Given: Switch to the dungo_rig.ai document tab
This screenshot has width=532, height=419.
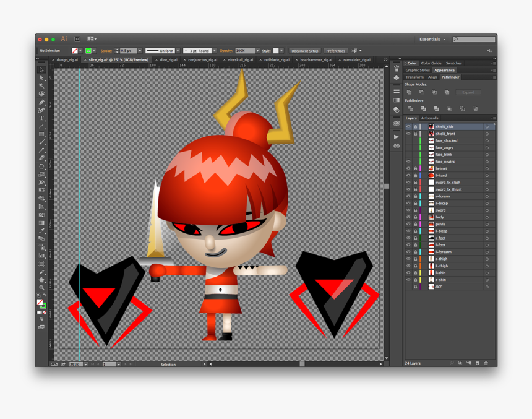Looking at the screenshot, I should (x=67, y=60).
